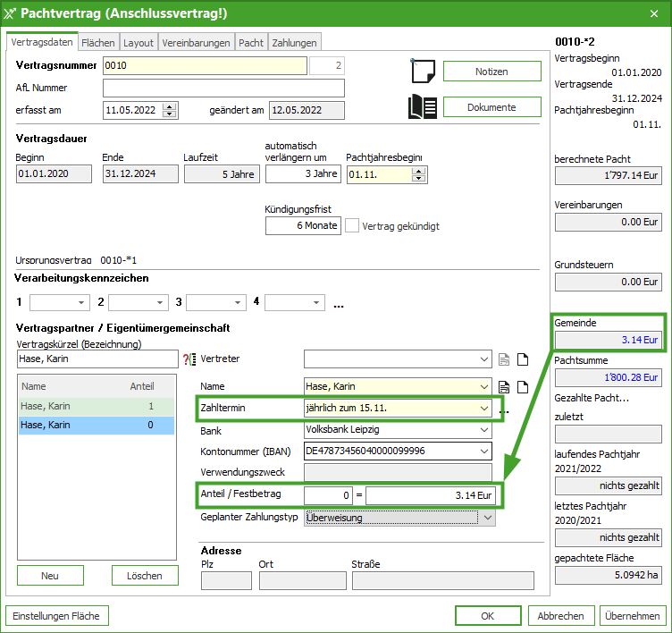672x633 pixels.
Task: Click the Einstellungen Fläche button
Action: [58, 616]
